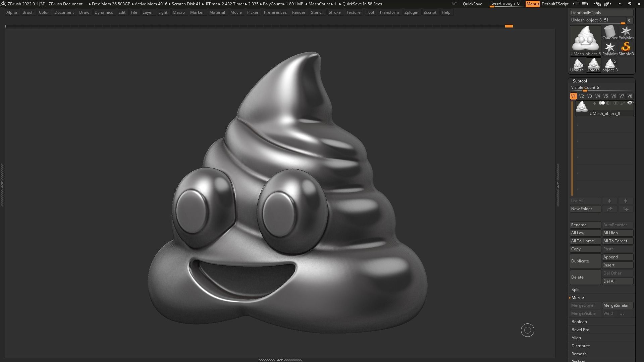Image resolution: width=644 pixels, height=362 pixels.
Task: Collapse the Subtool palette header
Action: pyautogui.click(x=580, y=81)
